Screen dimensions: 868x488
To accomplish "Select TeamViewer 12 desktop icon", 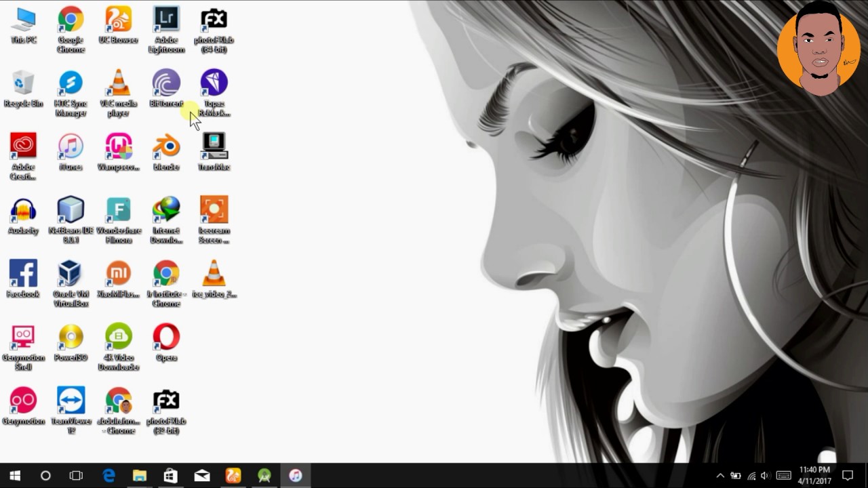I will point(71,411).
